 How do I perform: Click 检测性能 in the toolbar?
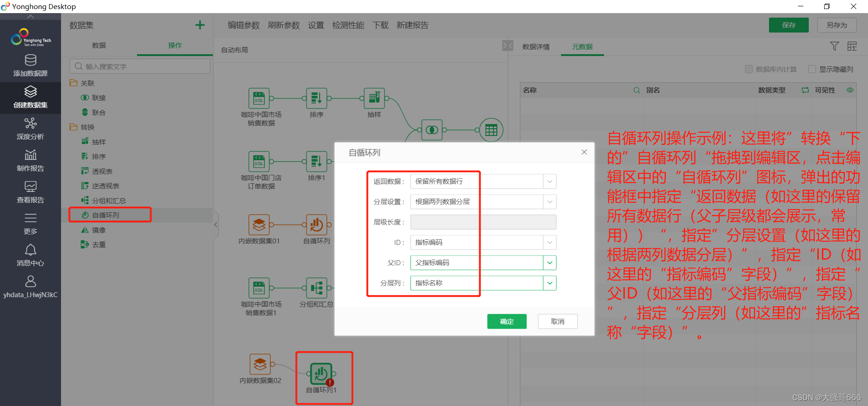[348, 25]
